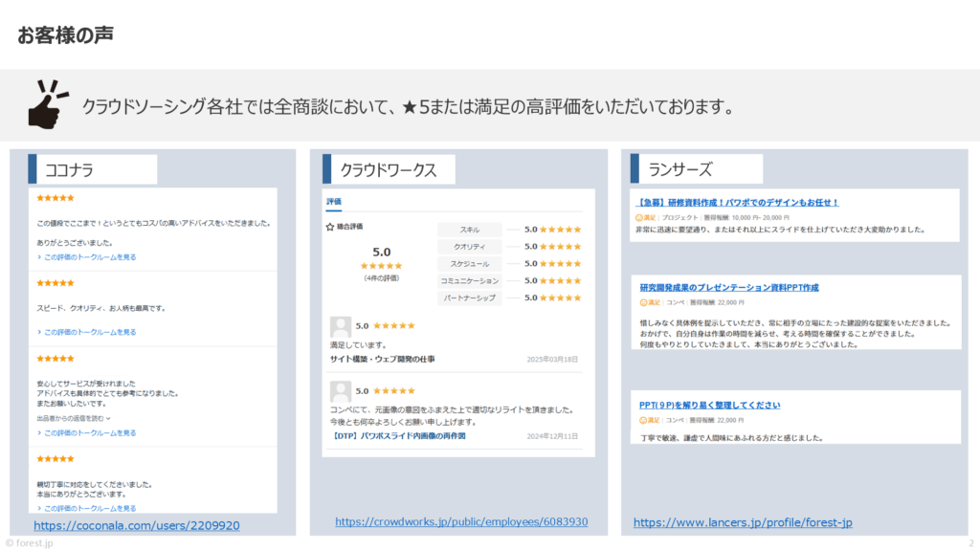980x551 pixels.
Task: Click the date 2024年12月11日
Action: click(x=552, y=436)
